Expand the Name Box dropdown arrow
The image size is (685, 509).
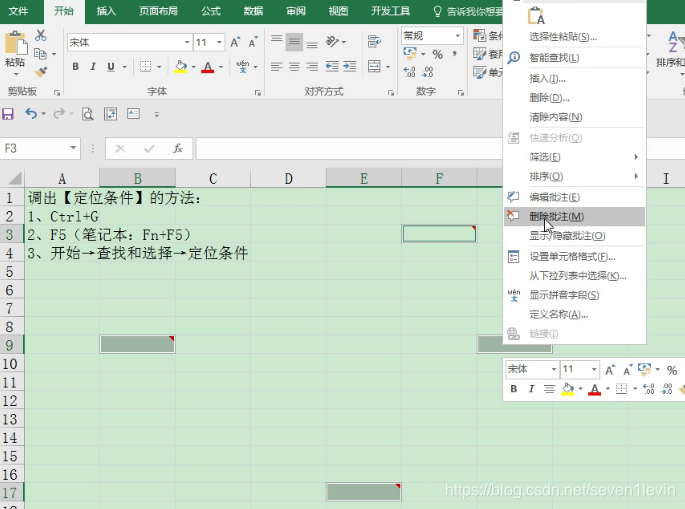click(73, 148)
